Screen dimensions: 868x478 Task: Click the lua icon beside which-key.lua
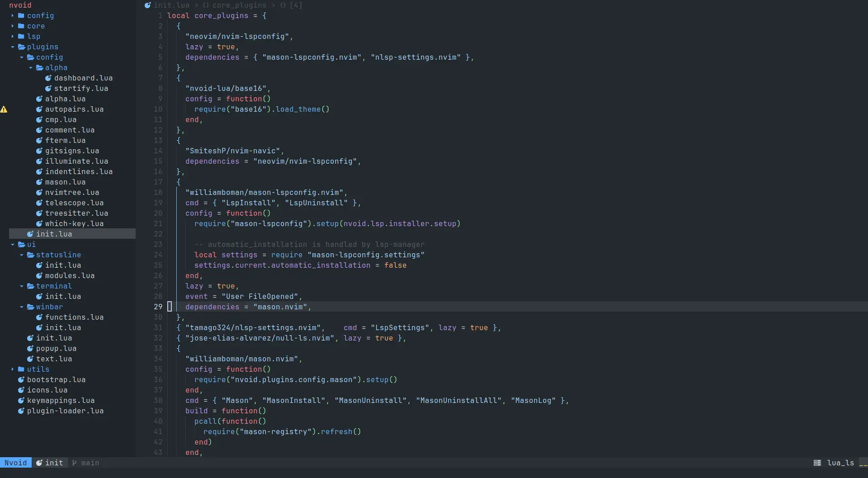39,224
